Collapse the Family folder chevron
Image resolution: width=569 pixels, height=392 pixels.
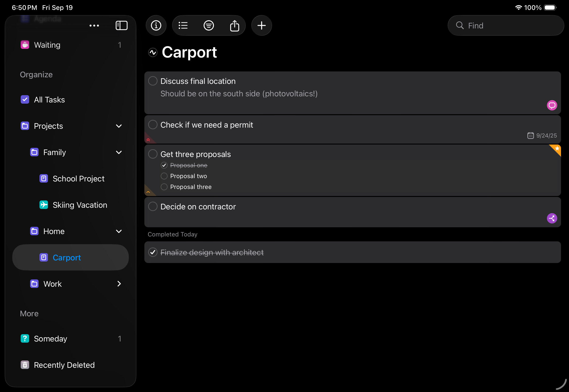click(x=119, y=152)
